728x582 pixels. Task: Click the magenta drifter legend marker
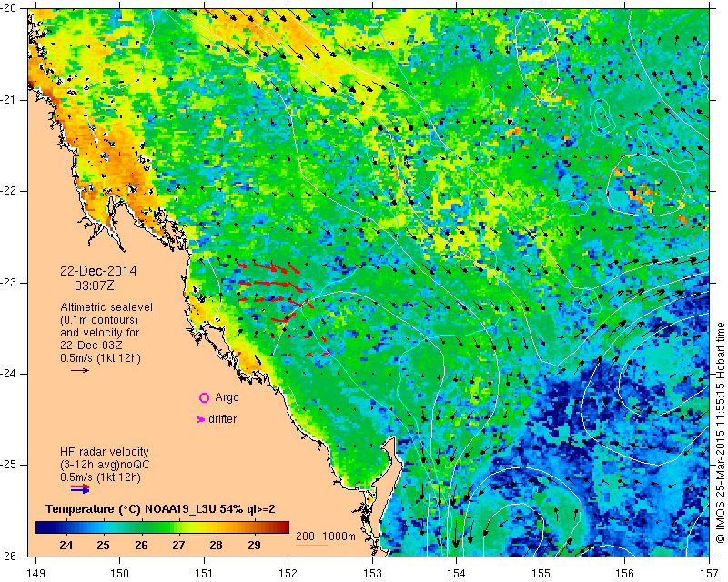pos(201,419)
